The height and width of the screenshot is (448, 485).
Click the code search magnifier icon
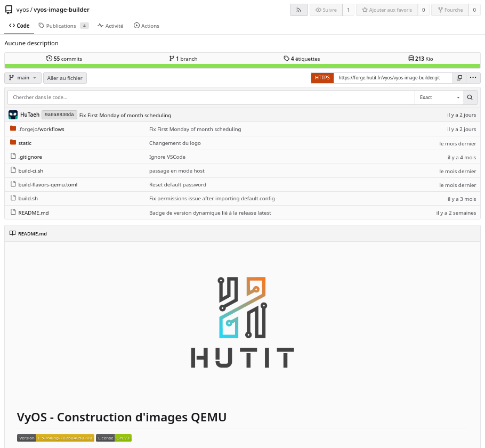[x=470, y=97]
